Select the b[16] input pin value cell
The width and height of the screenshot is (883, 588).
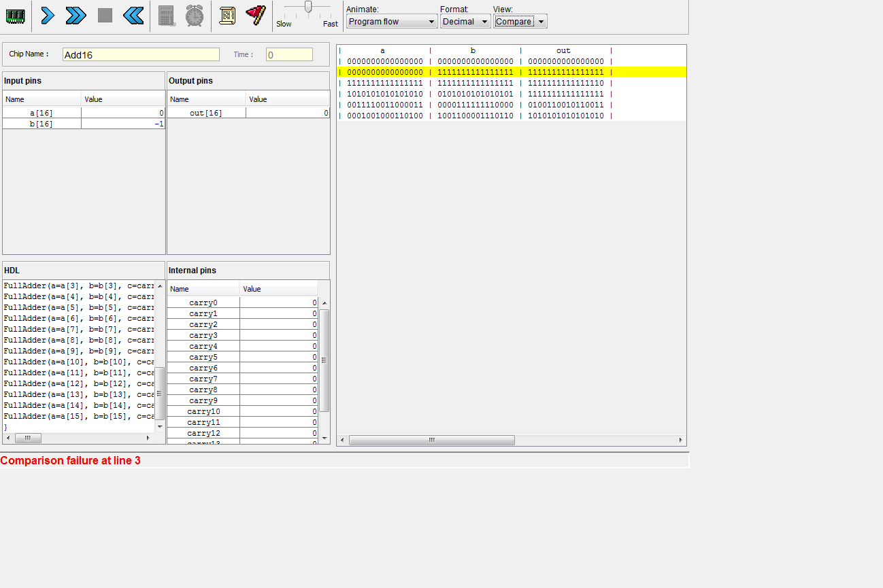(122, 124)
